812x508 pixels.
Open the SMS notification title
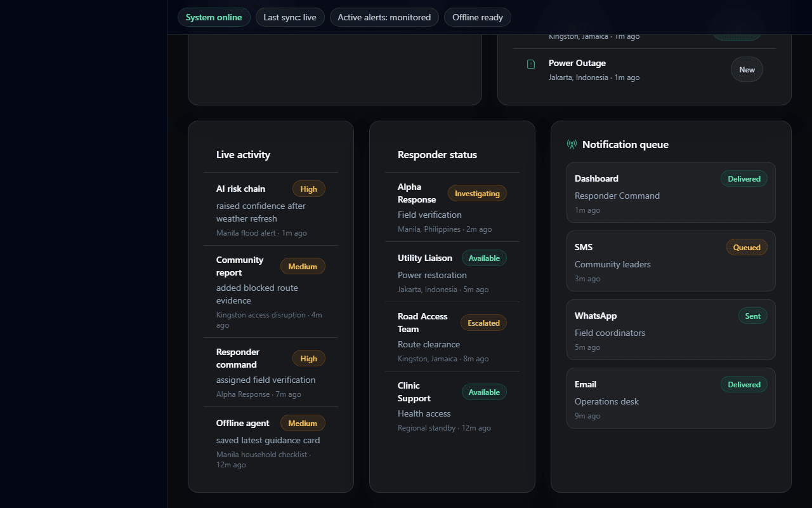pos(584,247)
